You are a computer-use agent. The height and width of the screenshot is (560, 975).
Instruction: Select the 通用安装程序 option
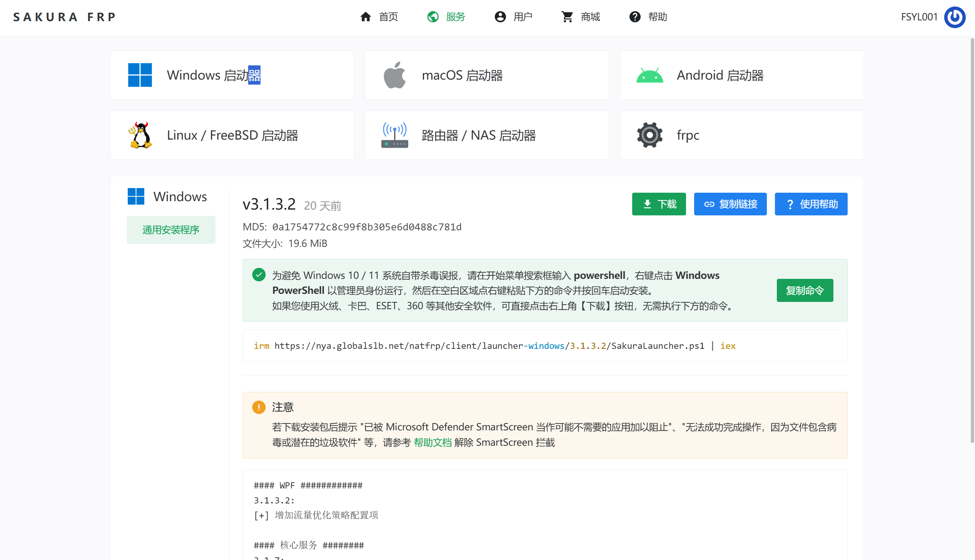coord(171,230)
